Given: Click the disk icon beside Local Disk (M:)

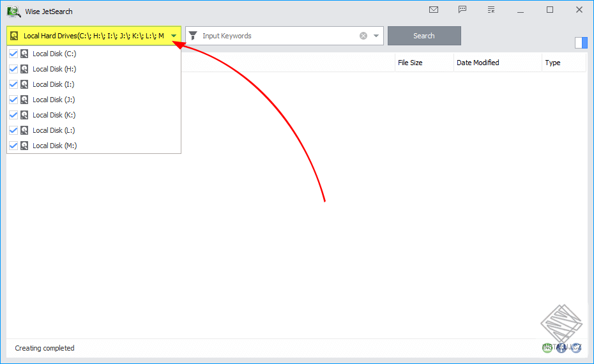Looking at the screenshot, I should [x=24, y=146].
